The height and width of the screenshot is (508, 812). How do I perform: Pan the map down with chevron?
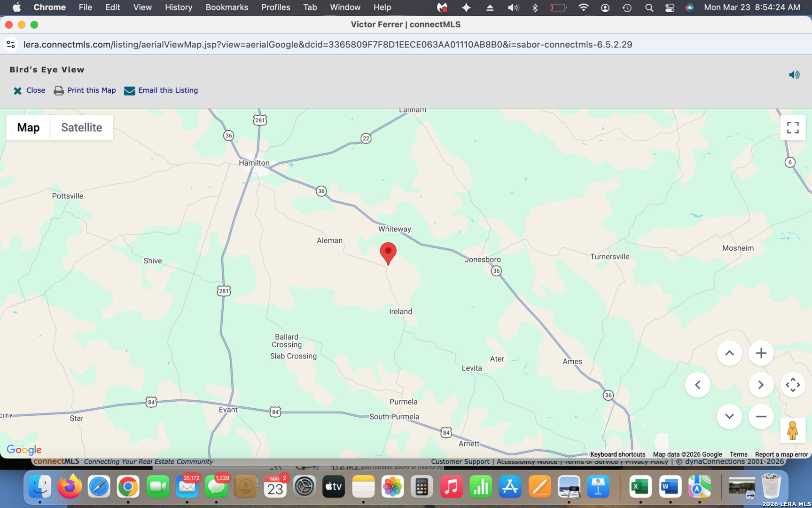point(729,416)
